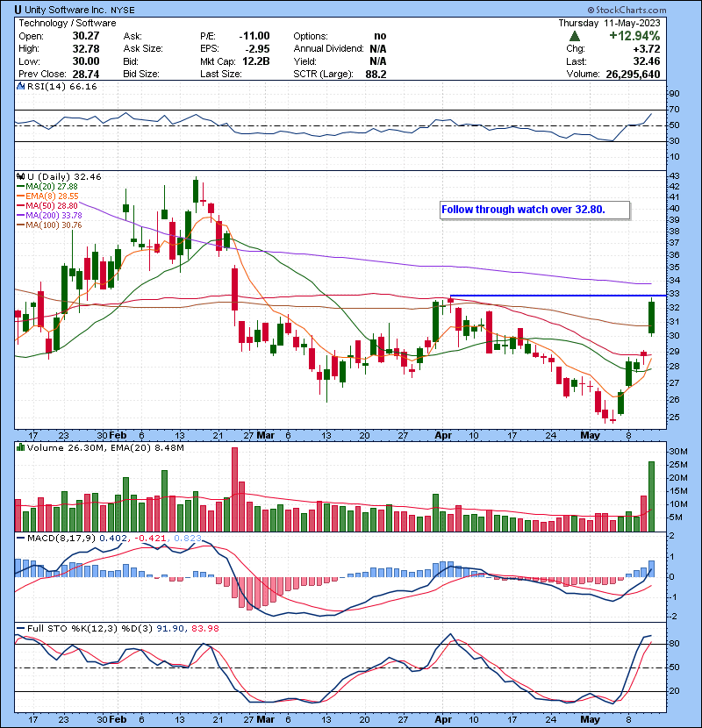Open the StockCharts.com copyright link
The image size is (702, 728).
point(627,10)
